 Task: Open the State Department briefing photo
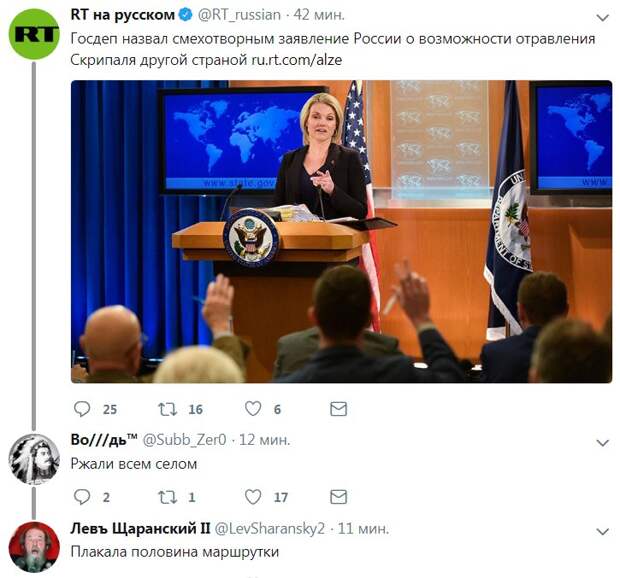[x=342, y=232]
